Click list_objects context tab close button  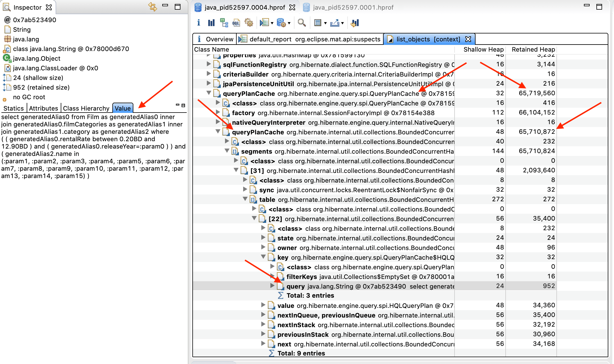[468, 39]
